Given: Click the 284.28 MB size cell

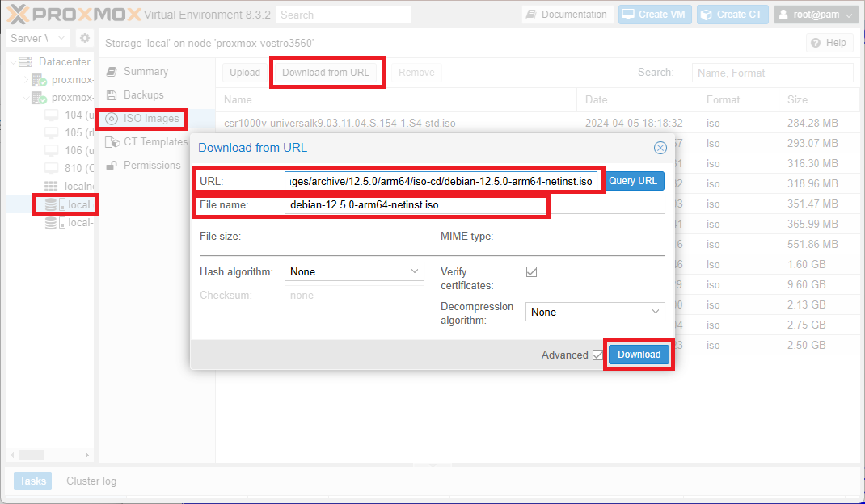Looking at the screenshot, I should pos(812,123).
